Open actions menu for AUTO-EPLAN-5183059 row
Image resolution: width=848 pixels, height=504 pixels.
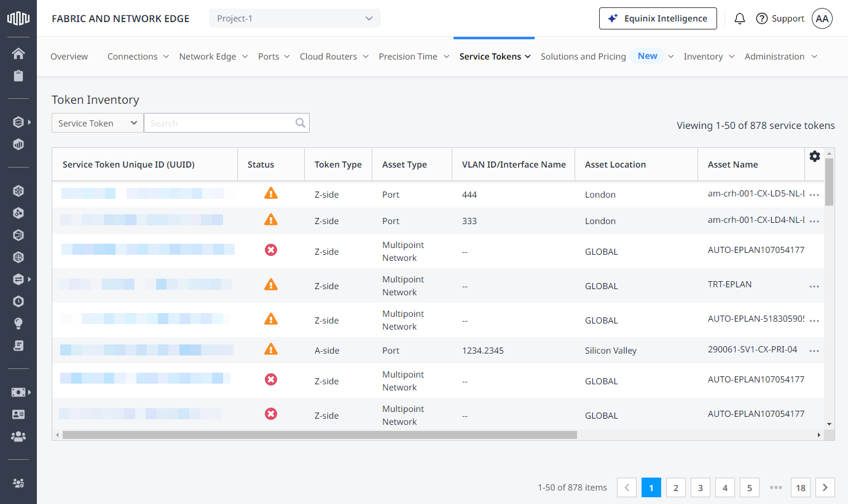click(x=815, y=321)
